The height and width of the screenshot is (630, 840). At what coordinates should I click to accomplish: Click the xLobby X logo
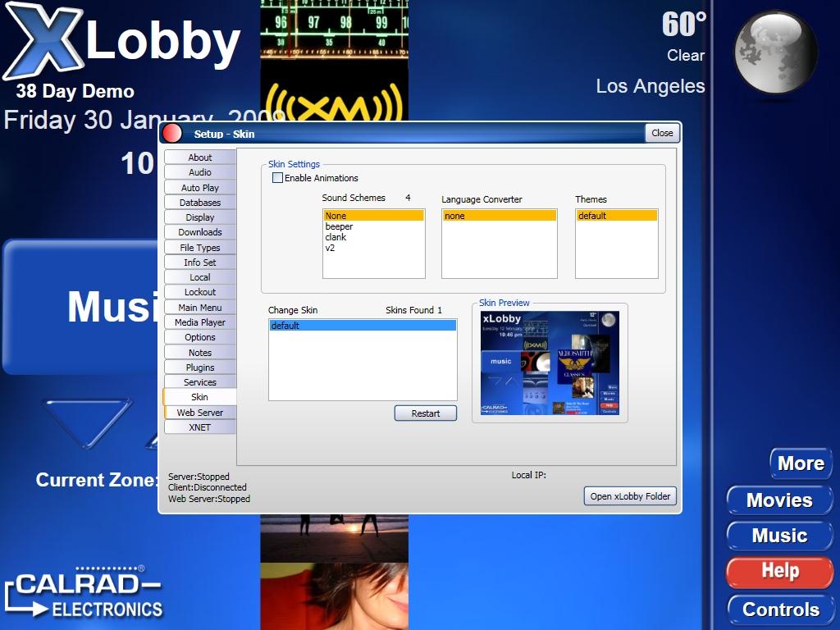pyautogui.click(x=44, y=41)
